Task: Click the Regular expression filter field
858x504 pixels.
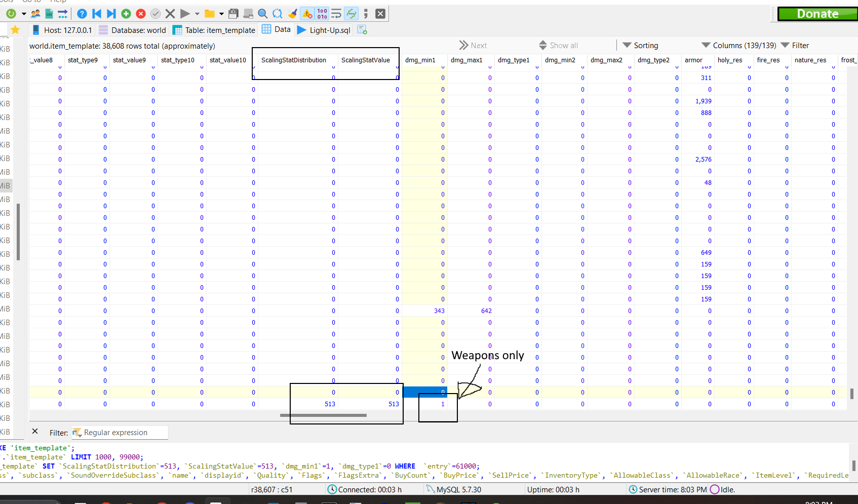Action: click(x=120, y=433)
